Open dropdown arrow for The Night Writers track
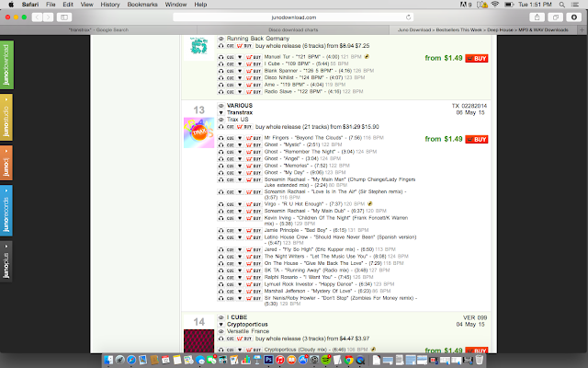The image size is (588, 368). click(240, 257)
